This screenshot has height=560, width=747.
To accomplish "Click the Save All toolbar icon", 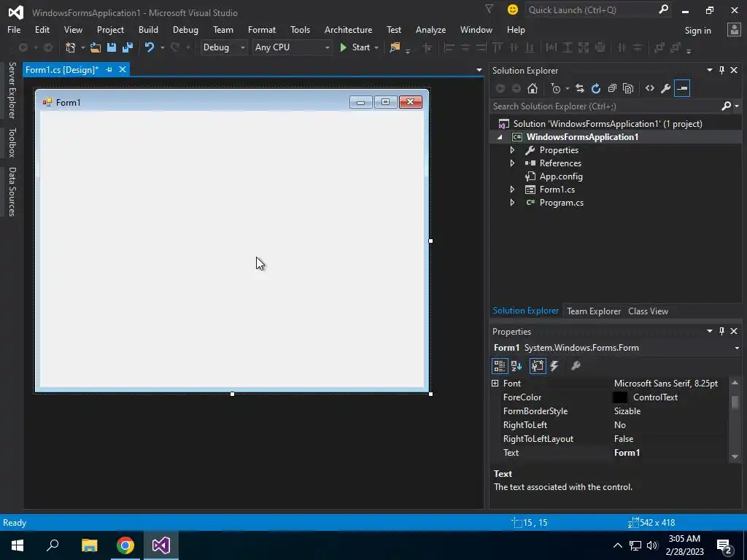I will 128,47.
